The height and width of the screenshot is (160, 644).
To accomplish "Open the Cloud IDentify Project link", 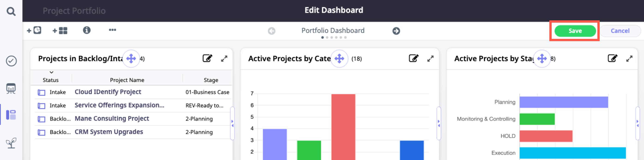I will pyautogui.click(x=108, y=92).
